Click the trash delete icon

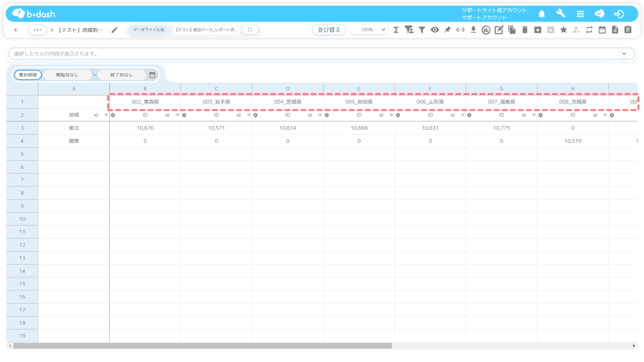tap(525, 30)
